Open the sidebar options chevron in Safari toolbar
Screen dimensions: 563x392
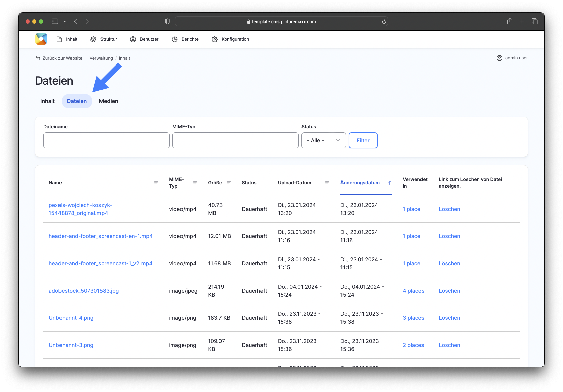point(65,21)
